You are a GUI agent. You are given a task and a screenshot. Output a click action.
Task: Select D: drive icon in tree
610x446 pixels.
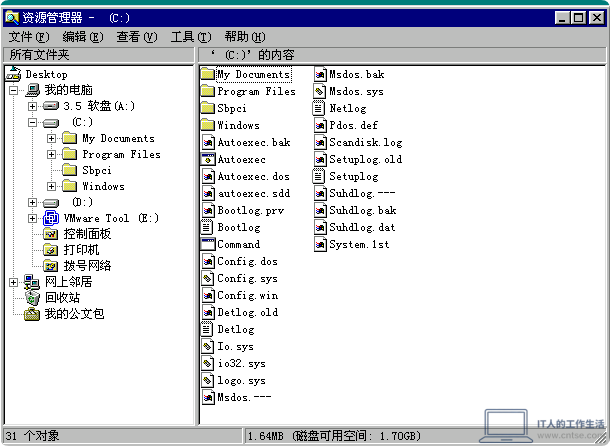51,202
